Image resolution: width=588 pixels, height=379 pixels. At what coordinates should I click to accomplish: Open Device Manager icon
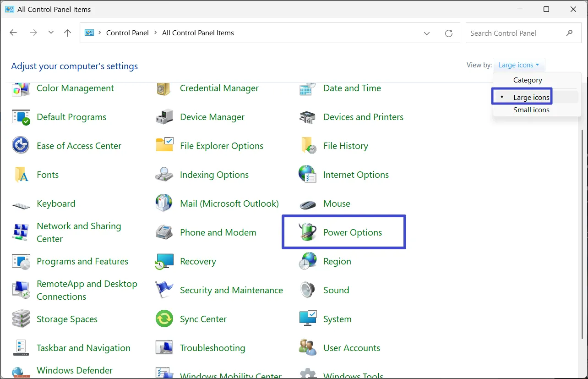tap(164, 117)
